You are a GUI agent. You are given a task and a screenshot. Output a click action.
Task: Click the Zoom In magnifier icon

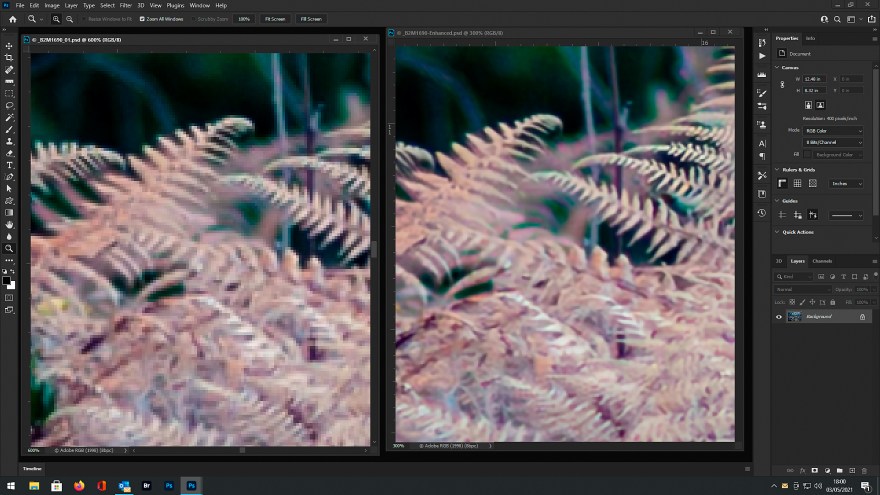pos(55,19)
